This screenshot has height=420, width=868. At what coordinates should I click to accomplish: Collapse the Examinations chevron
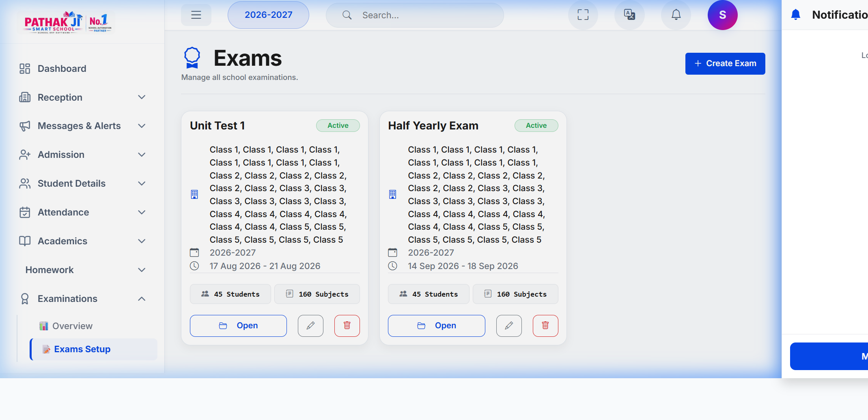142,299
